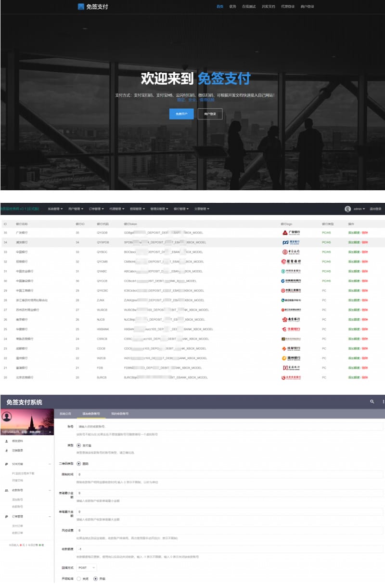Click the 免签支付 logo icon in header
The width and height of the screenshot is (385, 588).
81,7
